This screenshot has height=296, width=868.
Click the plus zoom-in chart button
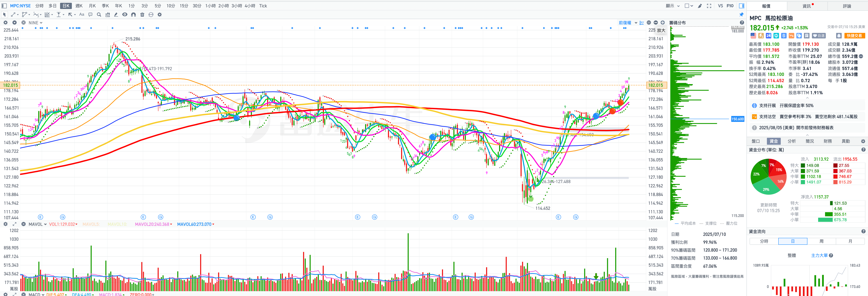tap(663, 23)
